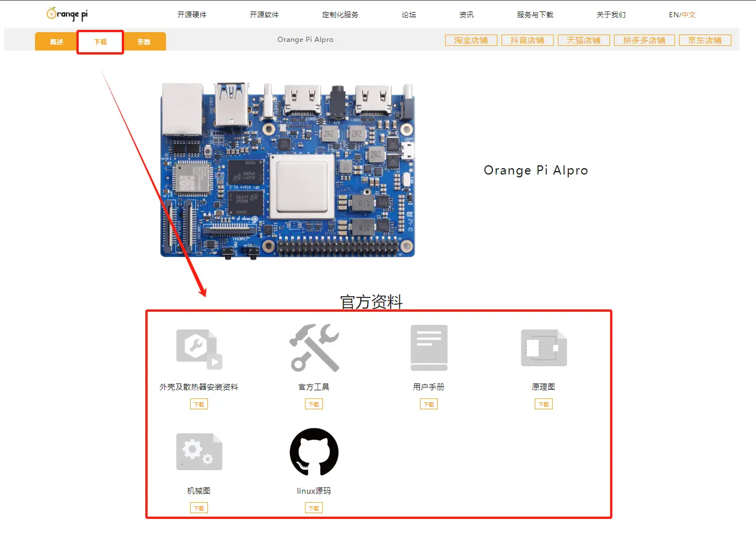Open the 服务与下载 menu
This screenshot has height=535, width=756.
pyautogui.click(x=535, y=15)
